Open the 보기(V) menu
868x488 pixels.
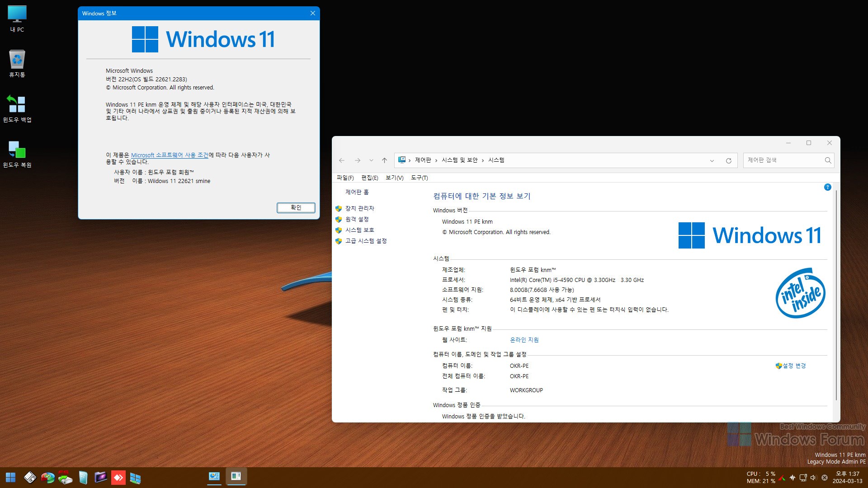point(394,178)
